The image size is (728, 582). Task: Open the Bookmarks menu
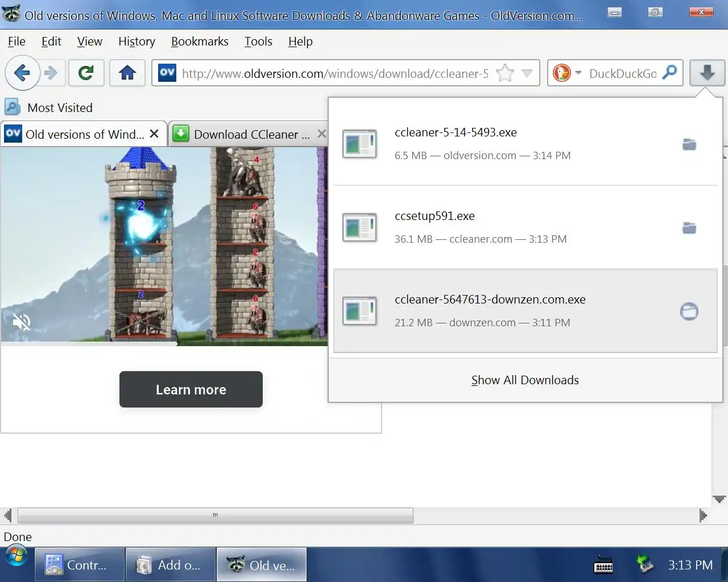pyautogui.click(x=200, y=41)
